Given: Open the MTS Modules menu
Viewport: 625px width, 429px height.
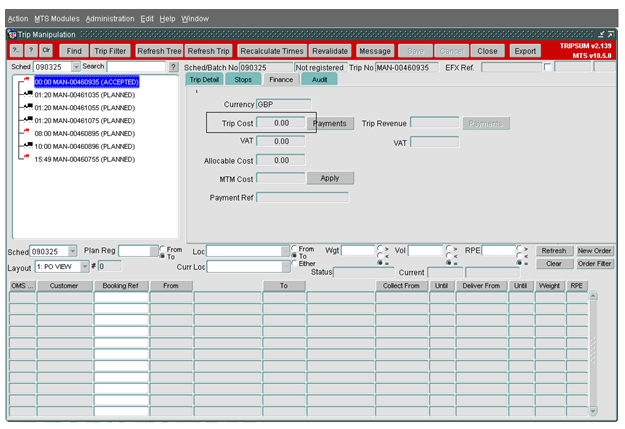Looking at the screenshot, I should click(x=57, y=19).
